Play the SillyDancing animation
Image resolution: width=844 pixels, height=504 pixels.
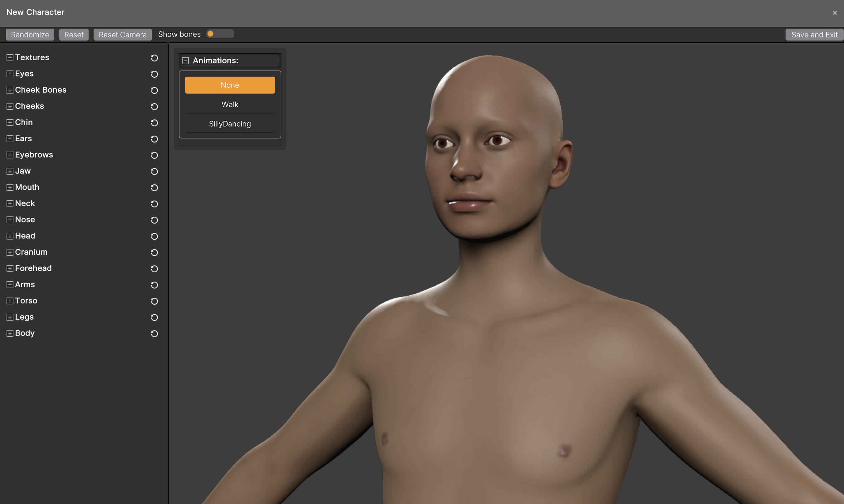230,124
